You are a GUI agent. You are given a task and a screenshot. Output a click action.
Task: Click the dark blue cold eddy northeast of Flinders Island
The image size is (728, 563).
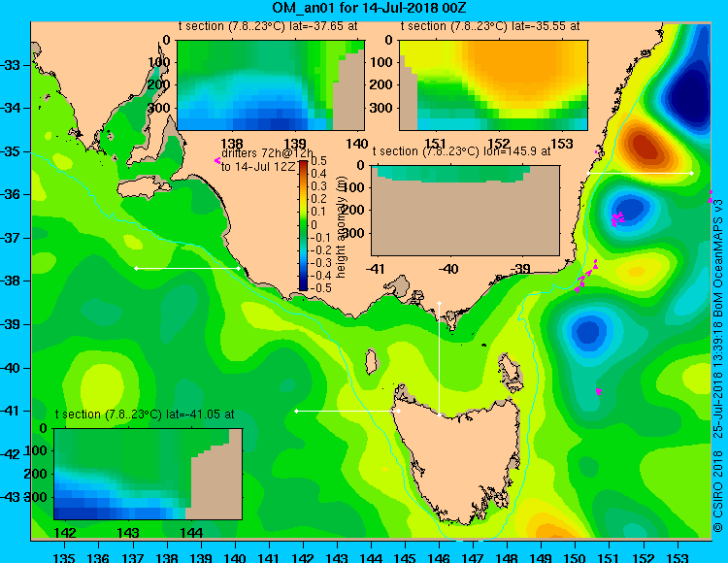[588, 332]
